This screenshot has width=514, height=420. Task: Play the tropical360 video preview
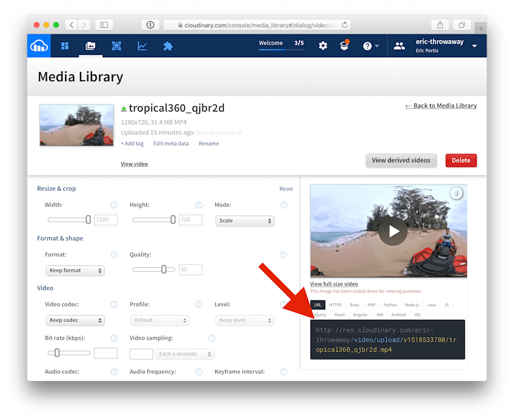pos(392,231)
